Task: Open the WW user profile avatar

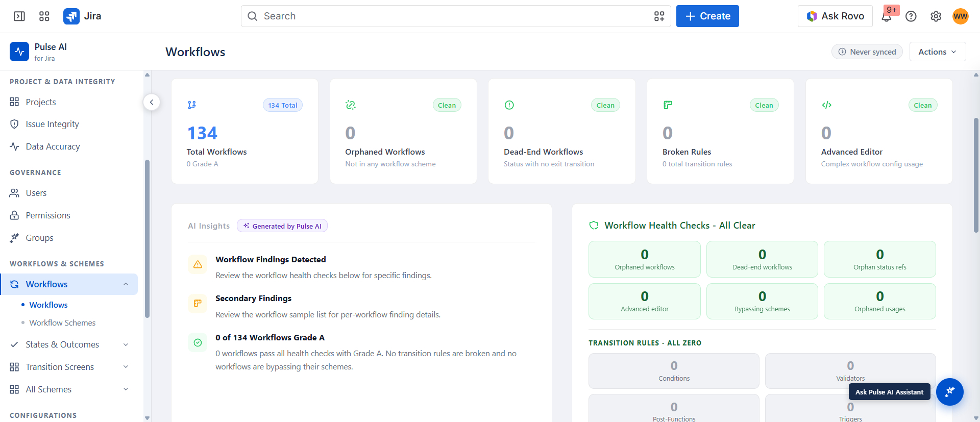Action: [960, 16]
